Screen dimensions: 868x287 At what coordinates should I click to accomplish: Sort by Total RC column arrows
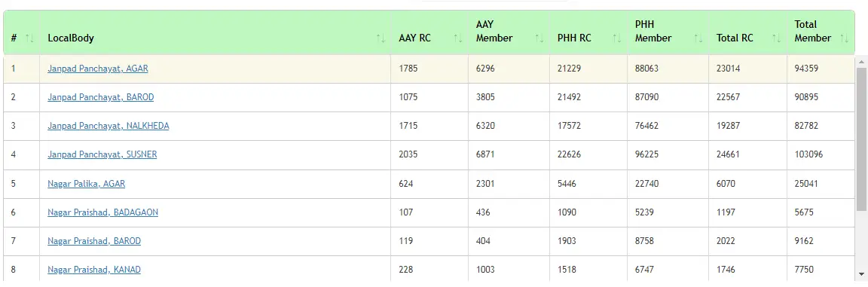(776, 38)
